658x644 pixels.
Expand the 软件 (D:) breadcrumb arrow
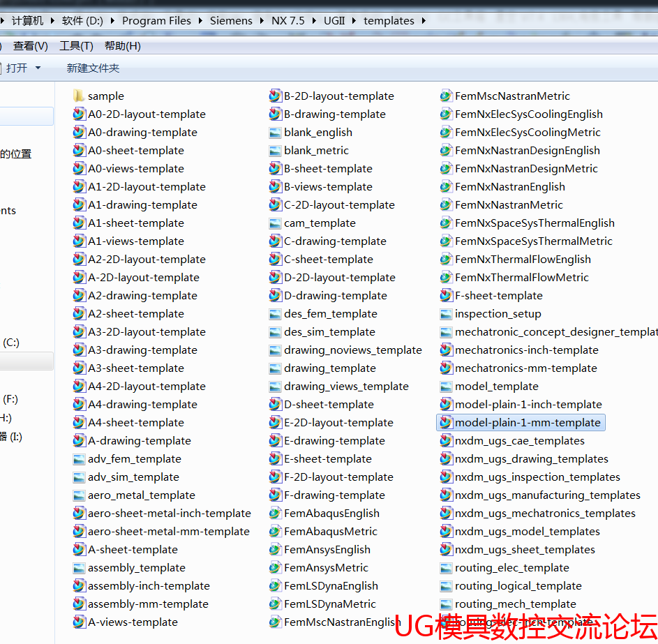[x=112, y=20]
